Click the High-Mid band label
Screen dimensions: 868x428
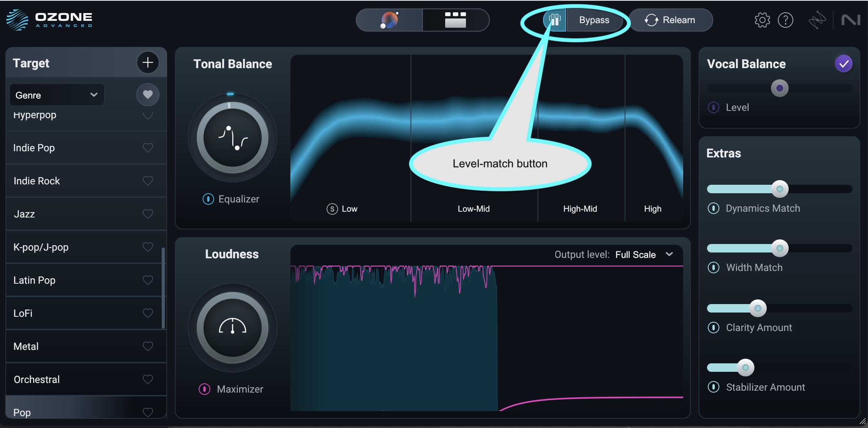click(580, 209)
